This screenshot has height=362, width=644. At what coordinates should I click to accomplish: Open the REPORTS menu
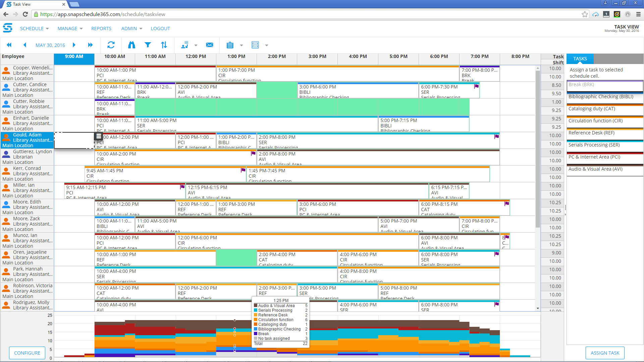tap(101, 28)
